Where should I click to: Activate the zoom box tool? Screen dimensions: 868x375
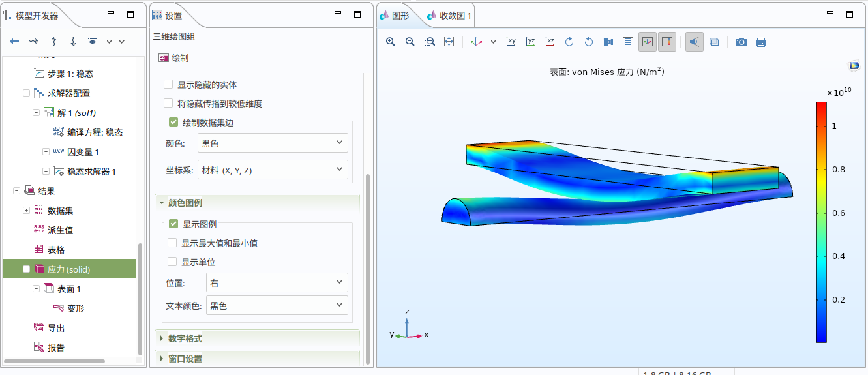point(430,42)
